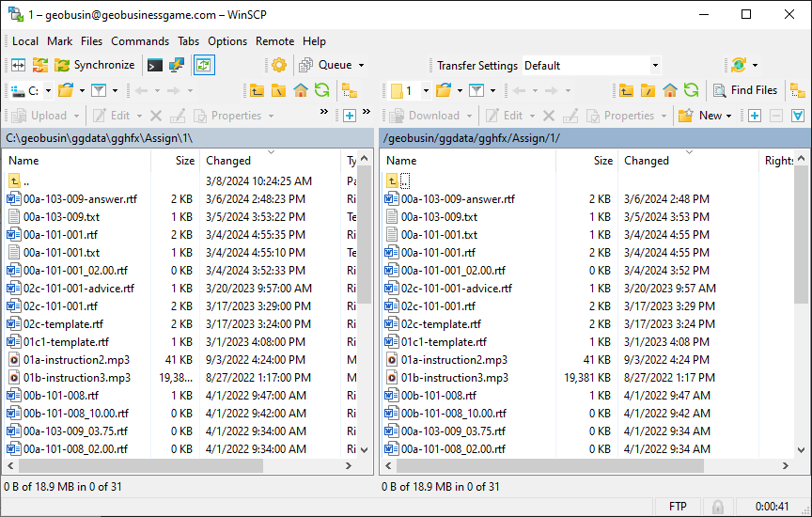Open the Remote menu

[x=274, y=40]
